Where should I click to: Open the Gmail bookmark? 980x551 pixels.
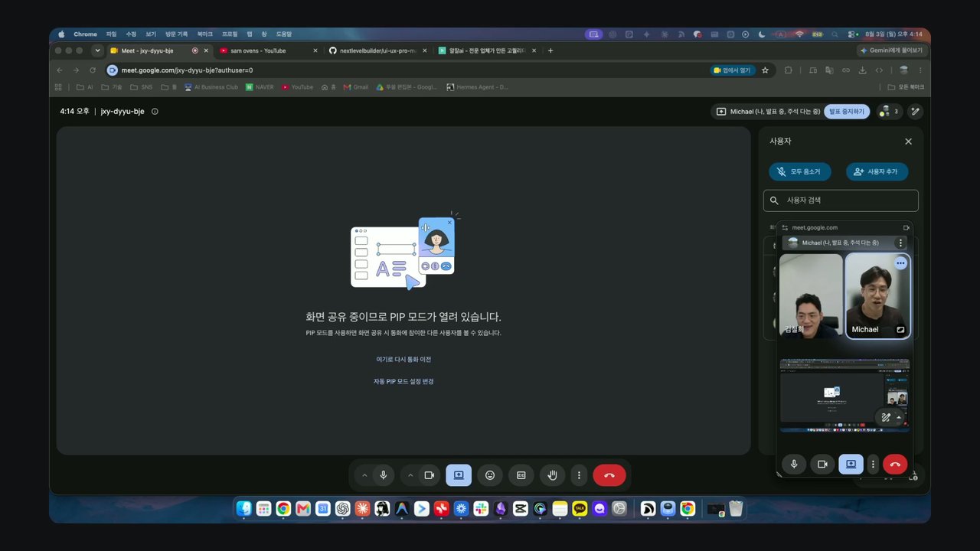(356, 87)
